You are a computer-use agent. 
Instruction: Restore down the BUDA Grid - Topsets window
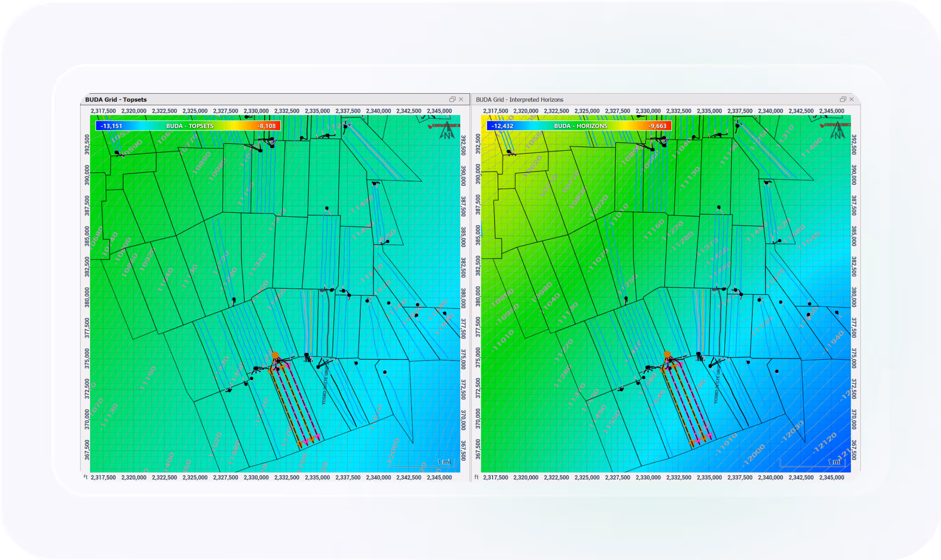(452, 99)
